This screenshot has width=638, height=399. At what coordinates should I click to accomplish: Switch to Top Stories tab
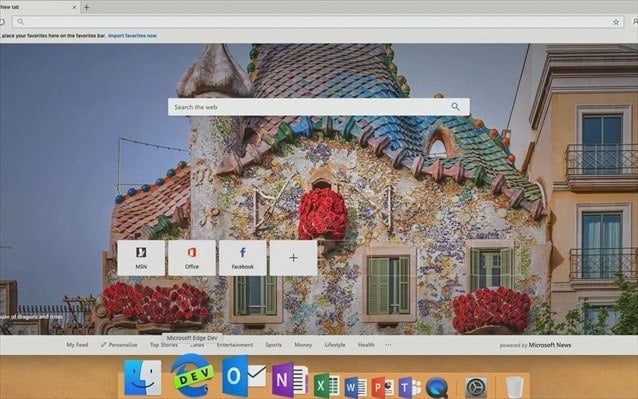click(x=164, y=345)
